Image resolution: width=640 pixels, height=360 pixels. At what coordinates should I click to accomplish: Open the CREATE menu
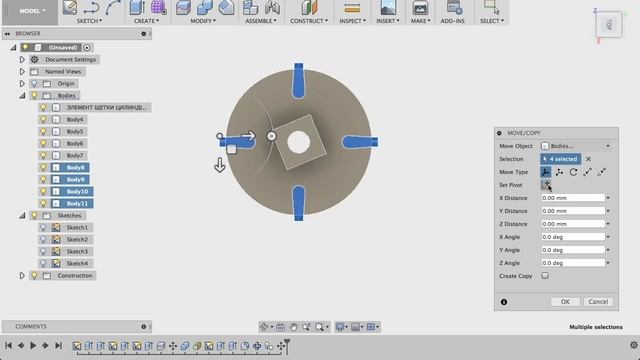[147, 21]
